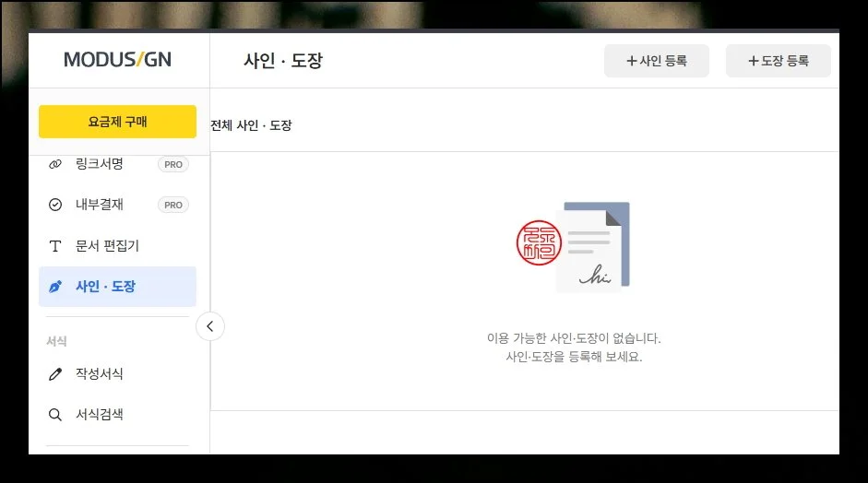868x483 pixels.
Task: Click the PRO badge next to 내부결재
Action: [173, 206]
